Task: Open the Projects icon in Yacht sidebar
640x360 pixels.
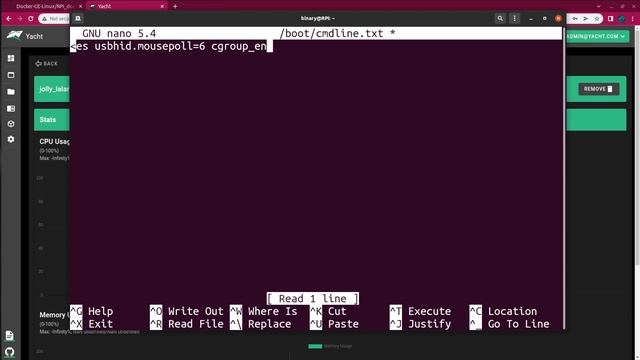Action: coord(11,109)
